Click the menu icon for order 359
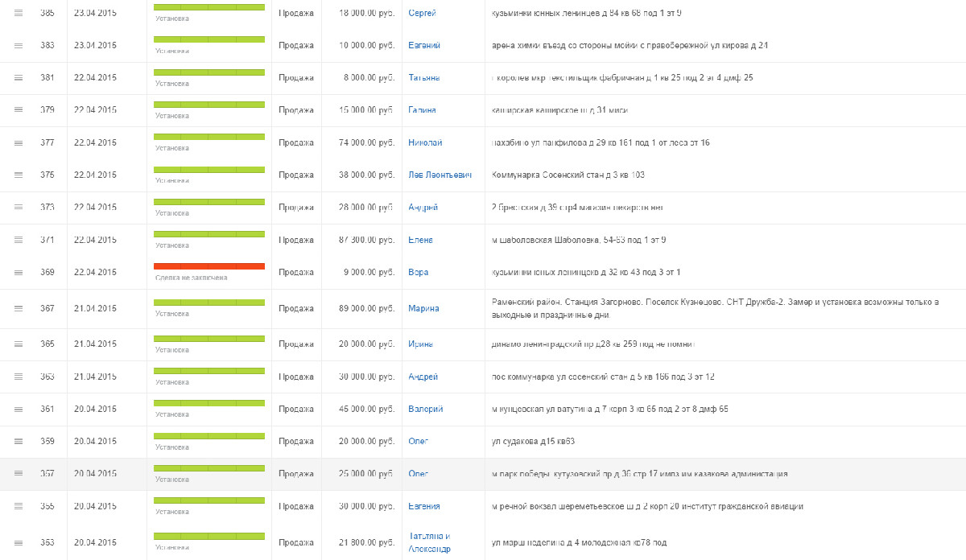This screenshot has width=966, height=560. point(19,441)
